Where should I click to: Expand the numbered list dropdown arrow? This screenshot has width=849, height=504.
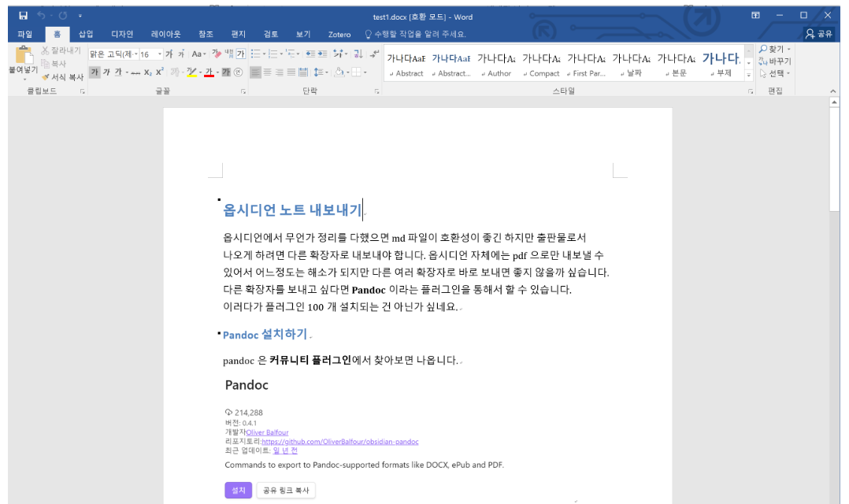282,54
